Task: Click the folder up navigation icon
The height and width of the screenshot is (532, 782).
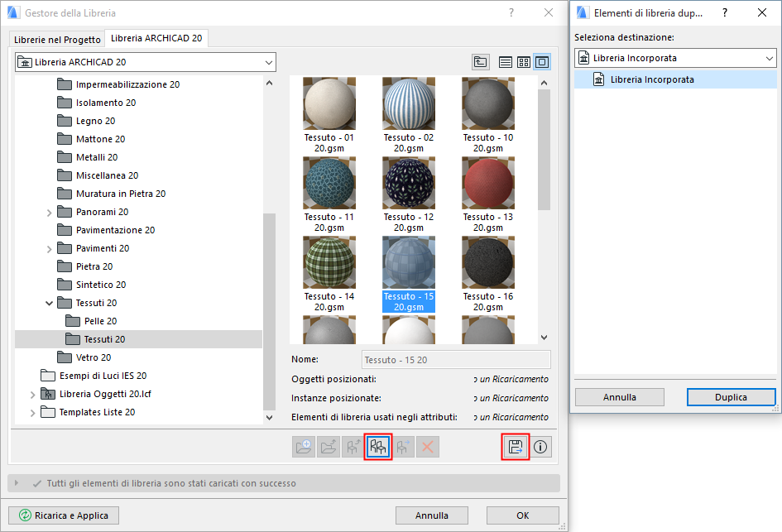Action: [481, 62]
